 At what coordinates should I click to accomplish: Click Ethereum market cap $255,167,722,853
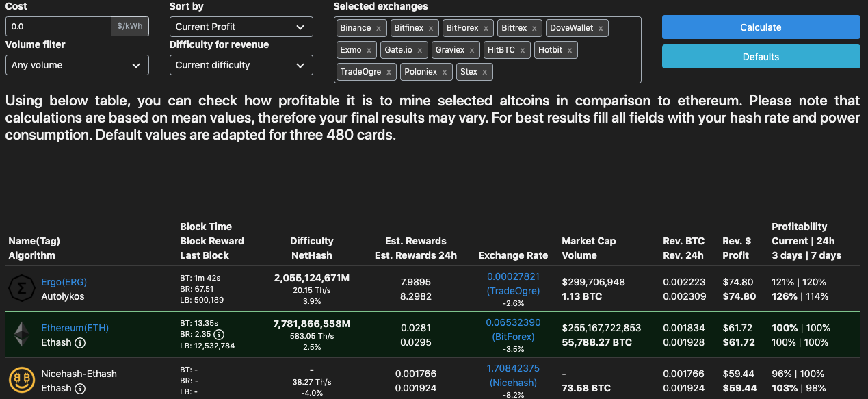pos(601,328)
